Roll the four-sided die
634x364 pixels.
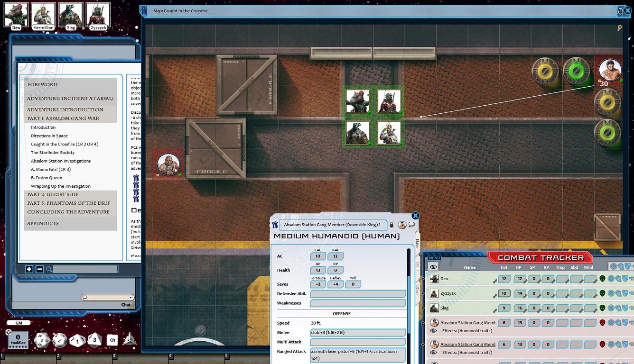pos(129,340)
